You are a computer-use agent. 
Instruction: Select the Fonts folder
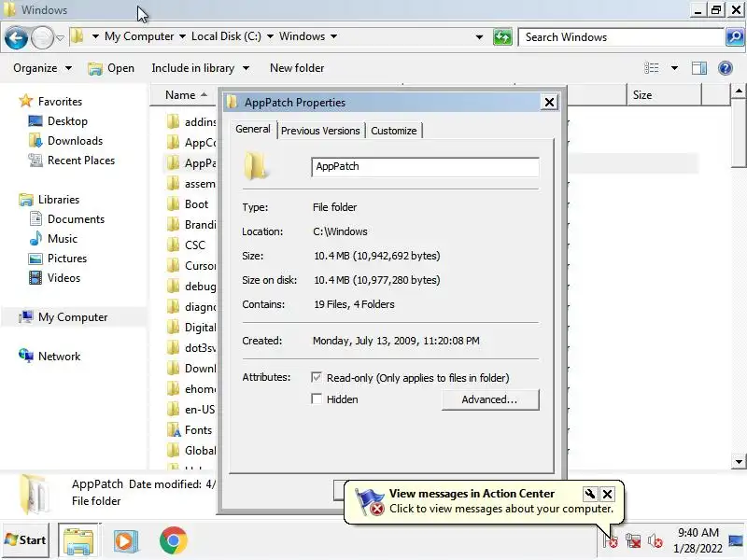pyautogui.click(x=198, y=430)
